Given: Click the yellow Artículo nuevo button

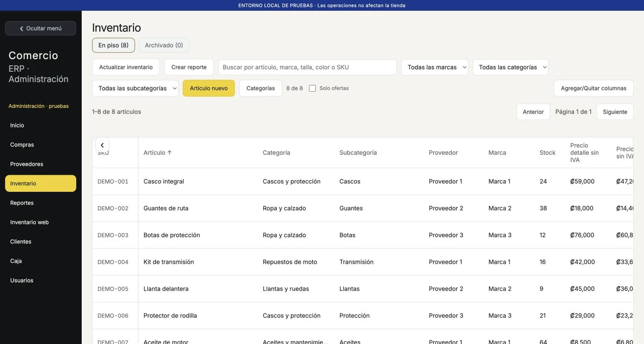Looking at the screenshot, I should pos(209,88).
